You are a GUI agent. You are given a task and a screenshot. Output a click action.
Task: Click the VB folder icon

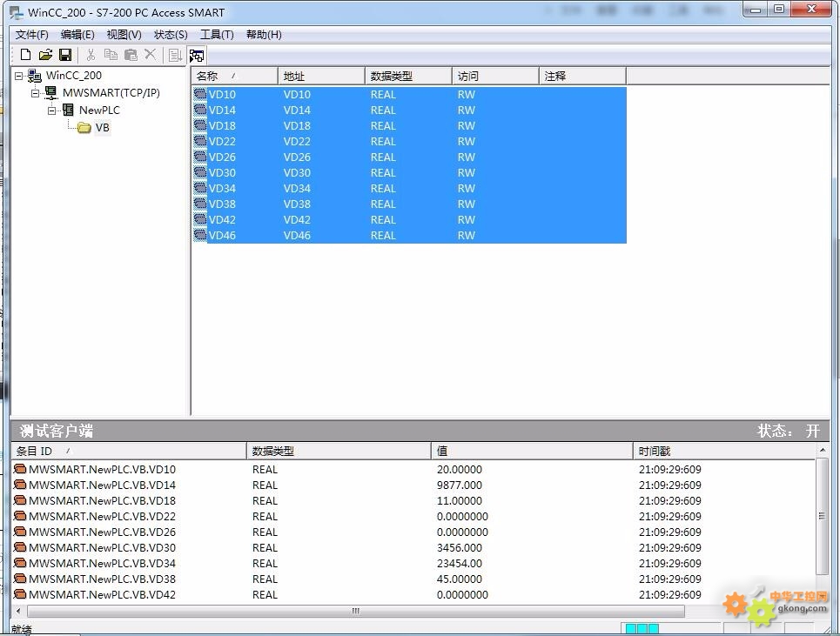tap(84, 127)
